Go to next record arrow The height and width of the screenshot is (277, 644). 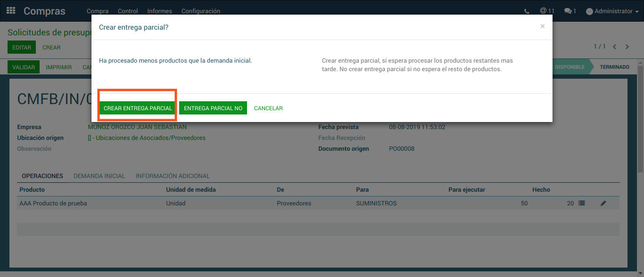627,47
